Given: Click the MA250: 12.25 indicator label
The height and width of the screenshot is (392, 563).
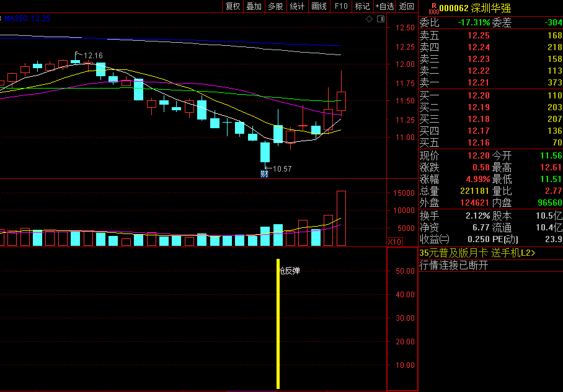Looking at the screenshot, I should pyautogui.click(x=27, y=19).
